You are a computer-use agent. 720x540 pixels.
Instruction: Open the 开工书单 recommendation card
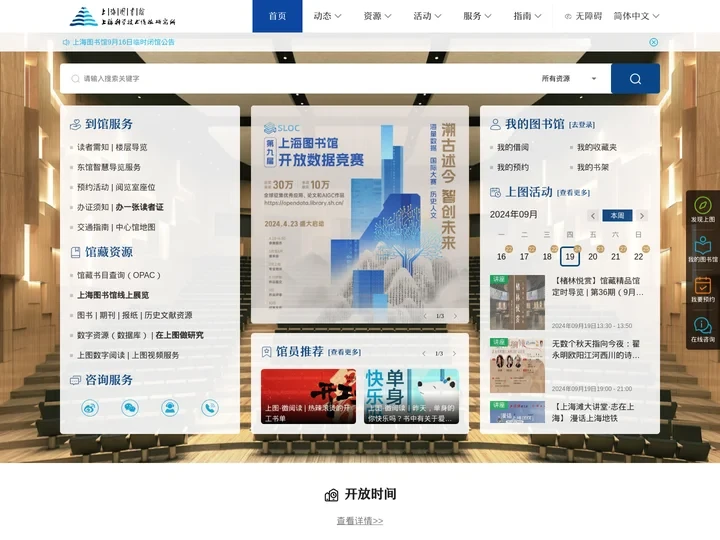pyautogui.click(x=308, y=396)
